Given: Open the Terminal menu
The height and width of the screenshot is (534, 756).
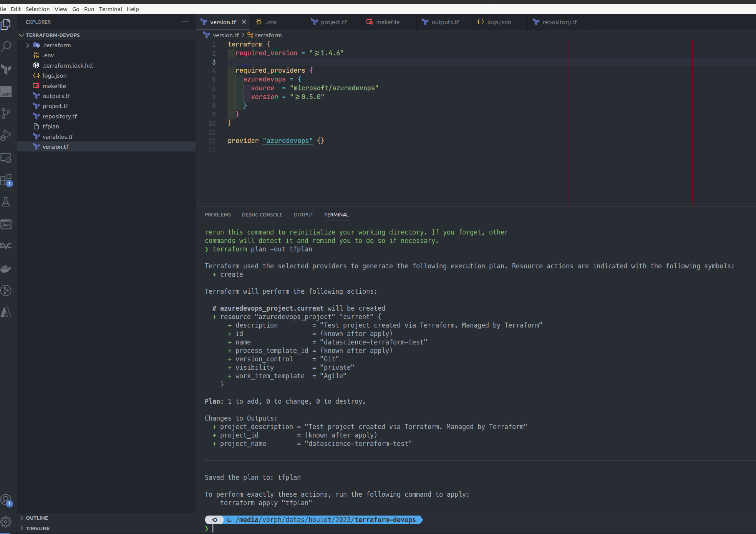Looking at the screenshot, I should pos(111,9).
